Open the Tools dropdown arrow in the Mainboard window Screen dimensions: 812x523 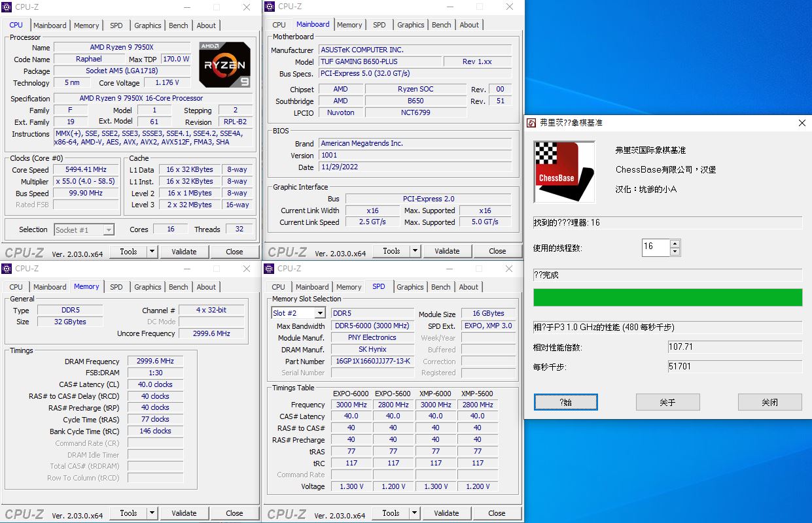[x=415, y=250]
